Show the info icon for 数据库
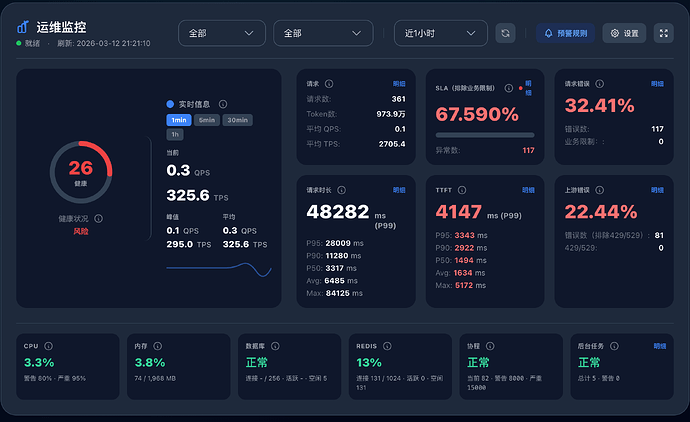The height and width of the screenshot is (422, 690). click(x=275, y=346)
